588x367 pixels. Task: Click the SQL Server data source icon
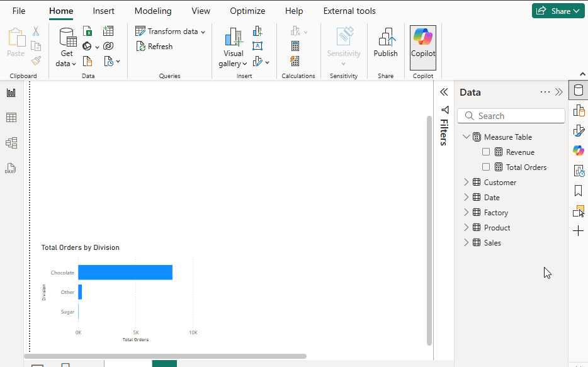pyautogui.click(x=88, y=61)
